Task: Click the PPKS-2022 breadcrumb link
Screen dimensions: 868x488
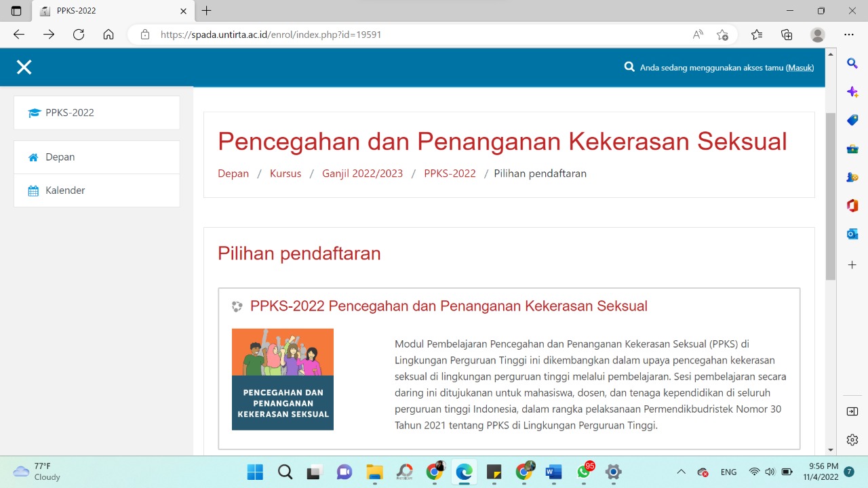Action: pos(450,174)
